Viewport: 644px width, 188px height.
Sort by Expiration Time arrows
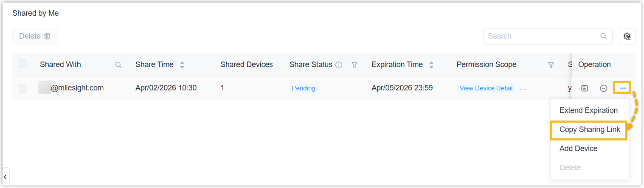pyautogui.click(x=431, y=65)
